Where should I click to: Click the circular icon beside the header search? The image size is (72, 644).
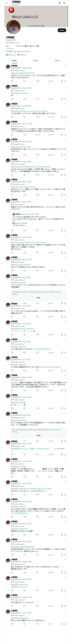(x=60, y=3)
